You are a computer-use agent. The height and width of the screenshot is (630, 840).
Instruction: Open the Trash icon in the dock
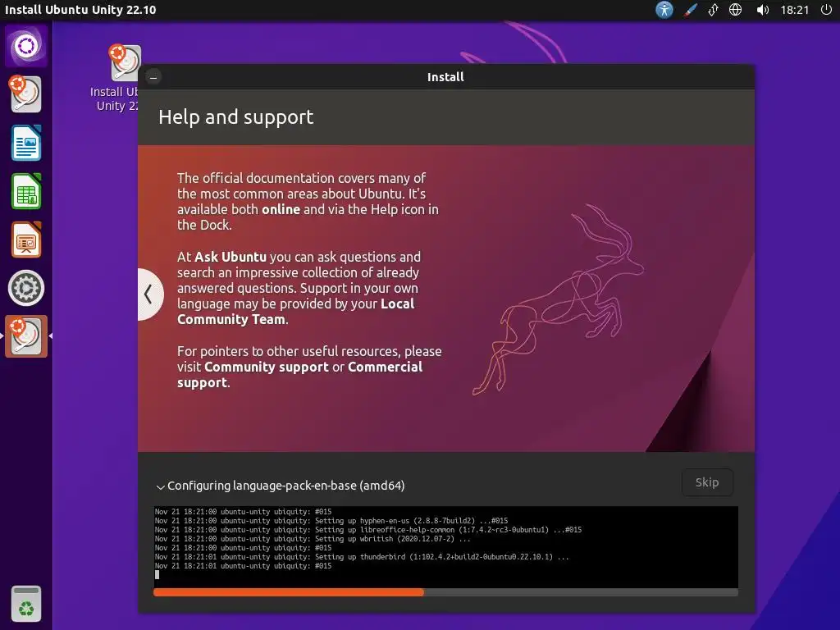coord(26,604)
